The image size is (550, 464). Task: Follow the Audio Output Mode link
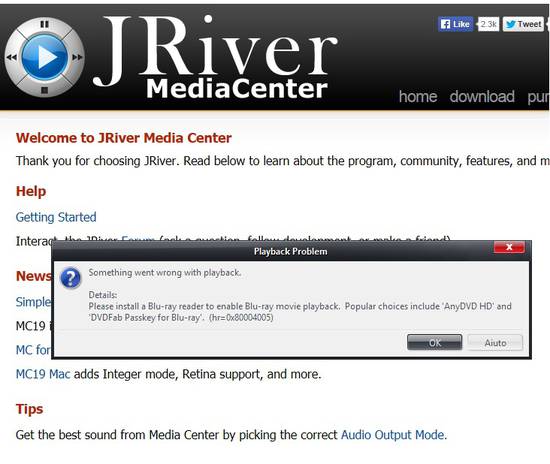pos(393,435)
